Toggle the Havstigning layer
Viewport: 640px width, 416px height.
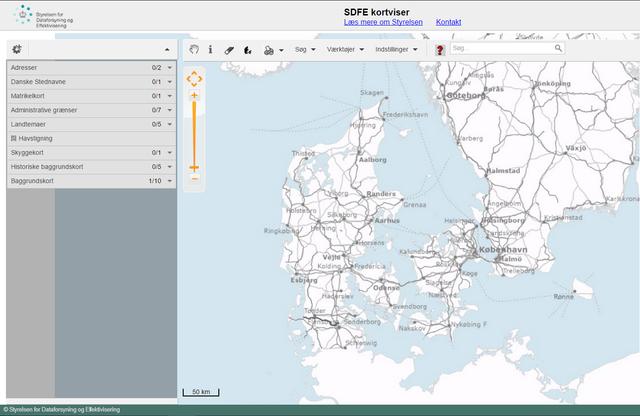point(14,138)
